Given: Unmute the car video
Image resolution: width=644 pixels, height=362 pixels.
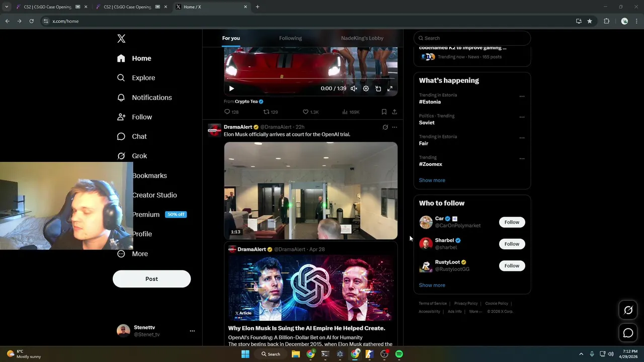Looking at the screenshot, I should point(354,88).
